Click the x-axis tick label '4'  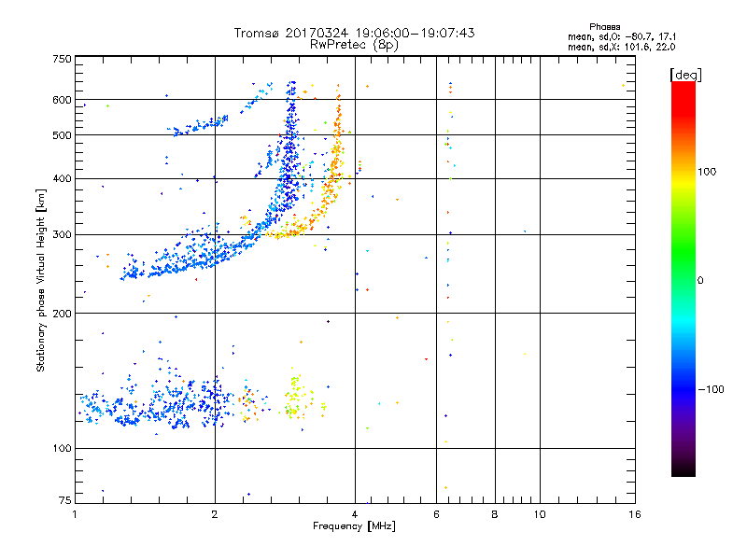(x=355, y=514)
